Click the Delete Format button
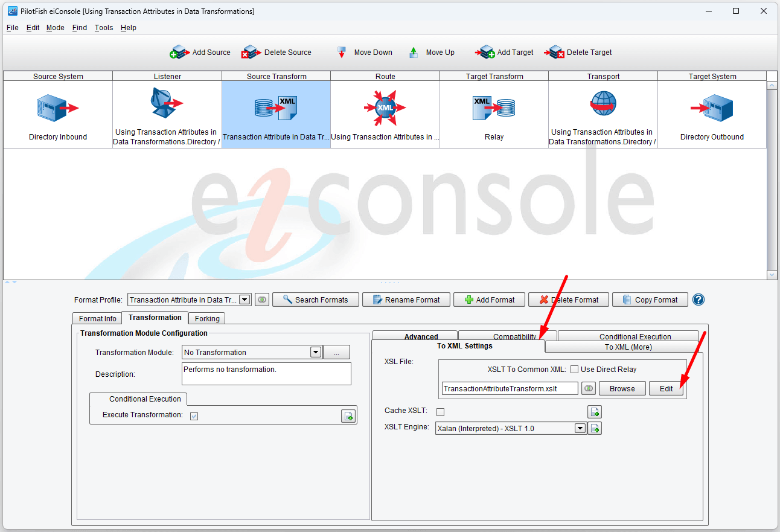Screen dimensions: 780x532 click(x=569, y=300)
